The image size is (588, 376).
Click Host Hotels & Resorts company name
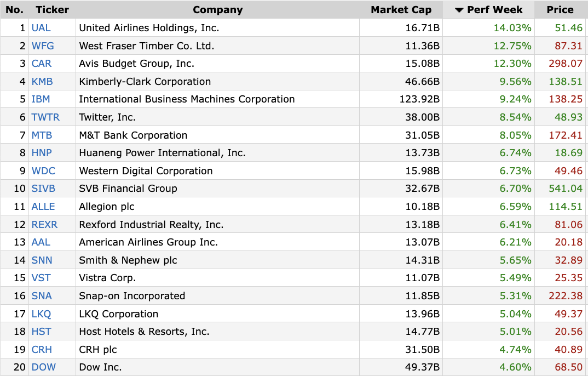[144, 332]
